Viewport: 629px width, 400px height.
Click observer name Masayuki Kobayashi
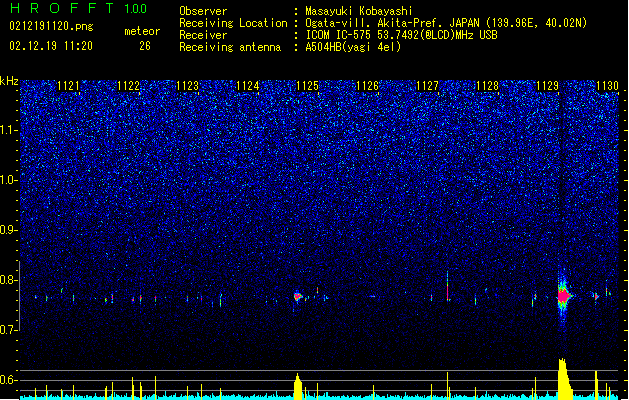[358, 11]
